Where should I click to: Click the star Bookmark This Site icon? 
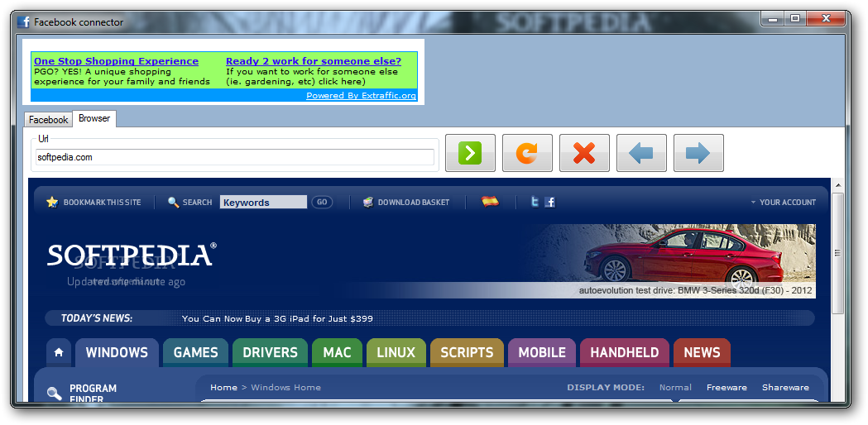point(53,202)
